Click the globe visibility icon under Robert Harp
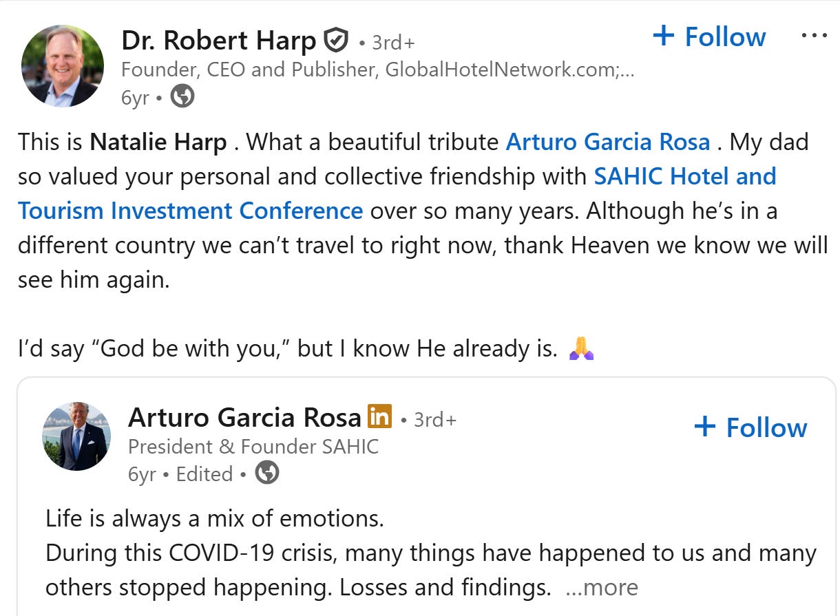Screen dimensions: 840x616 (182, 96)
